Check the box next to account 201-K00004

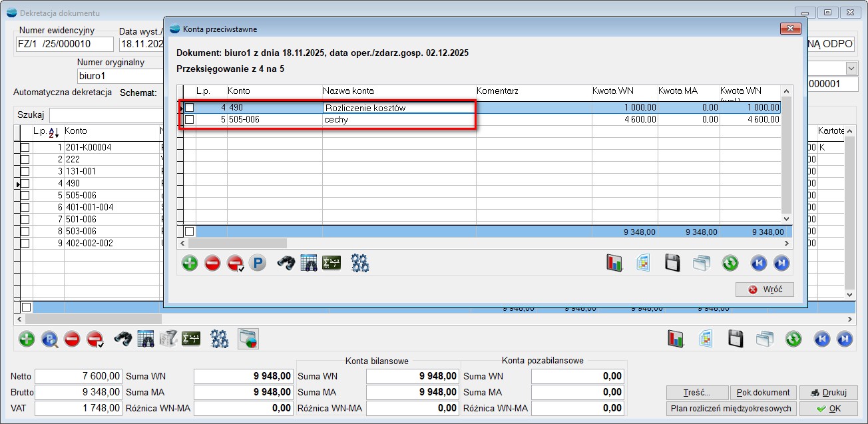(25, 147)
